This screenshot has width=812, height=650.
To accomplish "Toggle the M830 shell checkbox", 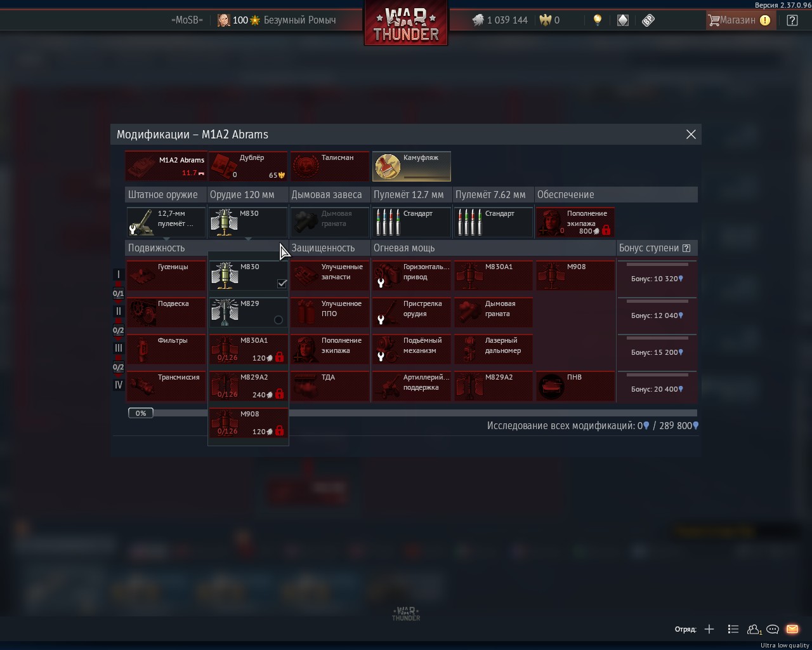I will pyautogui.click(x=282, y=284).
